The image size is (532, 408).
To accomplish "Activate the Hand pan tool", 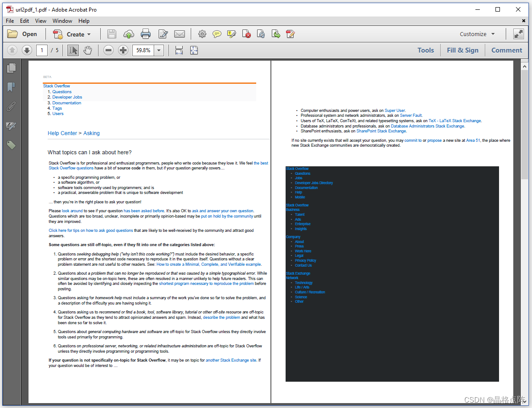I will [x=88, y=50].
